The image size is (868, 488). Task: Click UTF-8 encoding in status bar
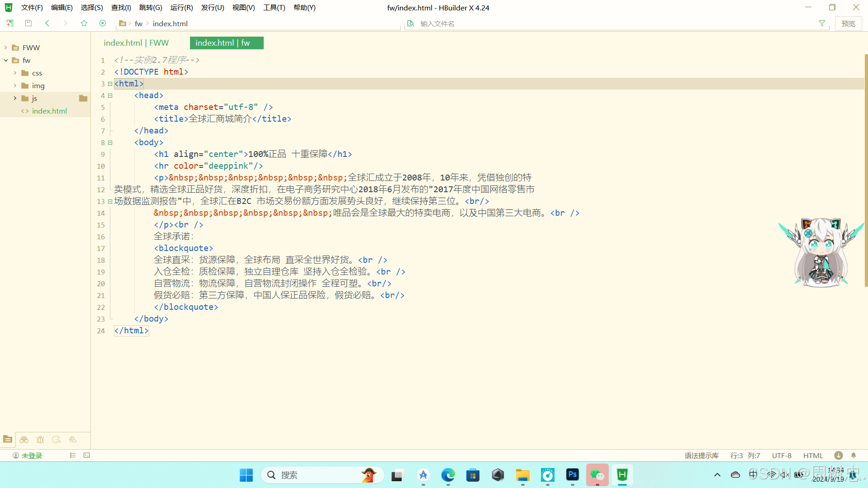point(782,455)
